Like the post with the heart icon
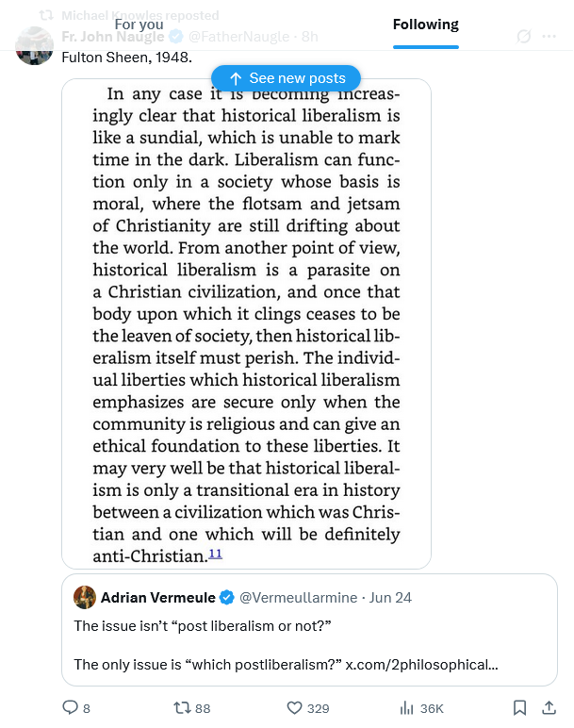574x728 pixels. [x=294, y=708]
